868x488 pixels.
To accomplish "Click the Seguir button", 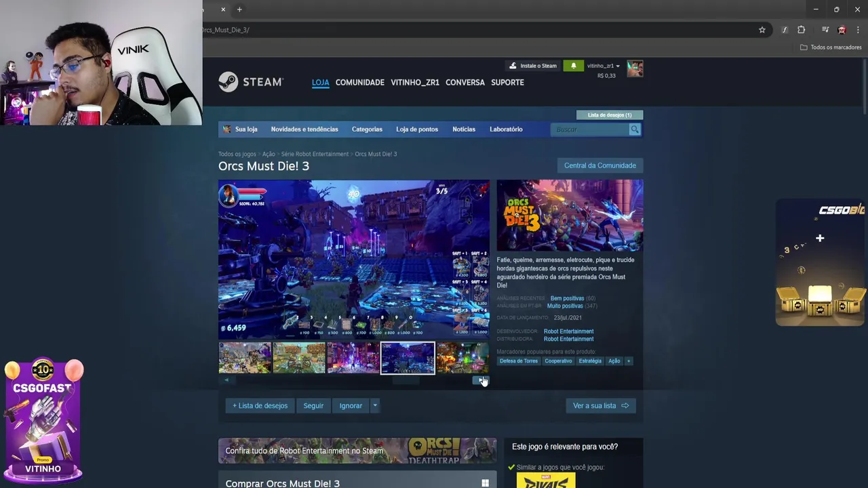I will tap(313, 405).
